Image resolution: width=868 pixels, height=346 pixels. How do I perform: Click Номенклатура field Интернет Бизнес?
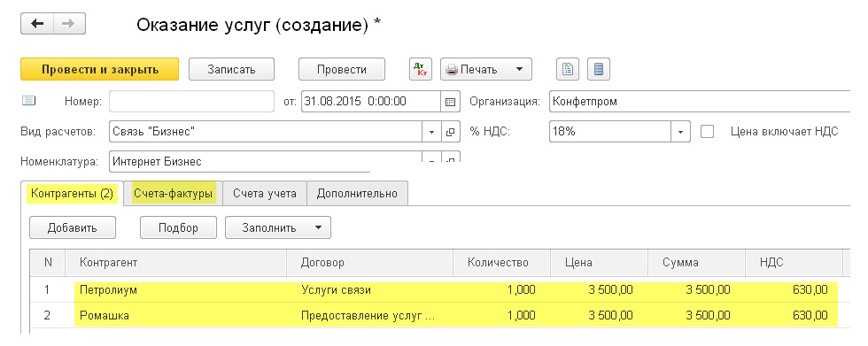click(266, 161)
